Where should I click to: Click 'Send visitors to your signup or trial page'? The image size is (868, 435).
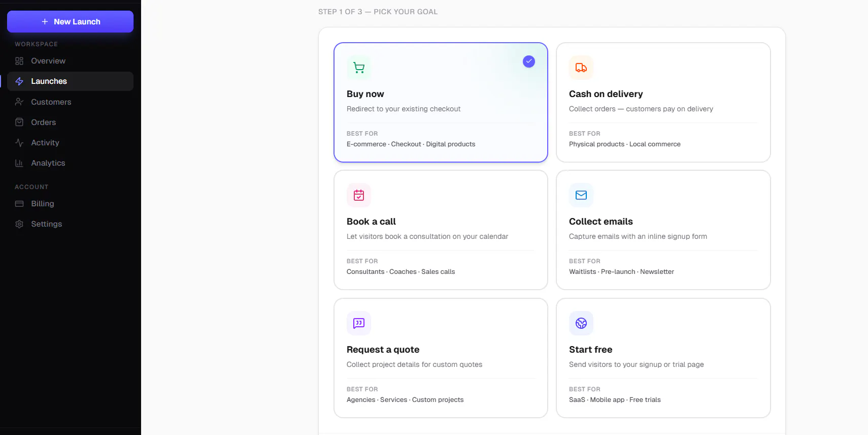637,364
